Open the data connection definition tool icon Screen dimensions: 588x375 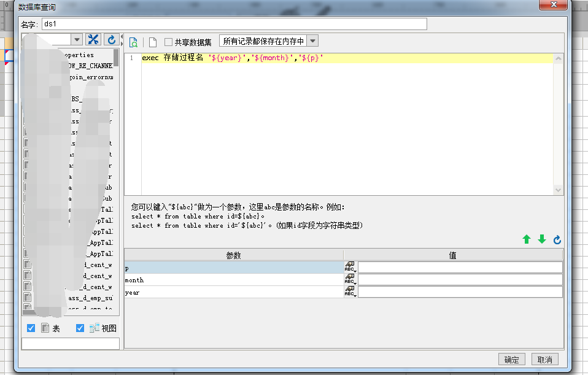[93, 39]
